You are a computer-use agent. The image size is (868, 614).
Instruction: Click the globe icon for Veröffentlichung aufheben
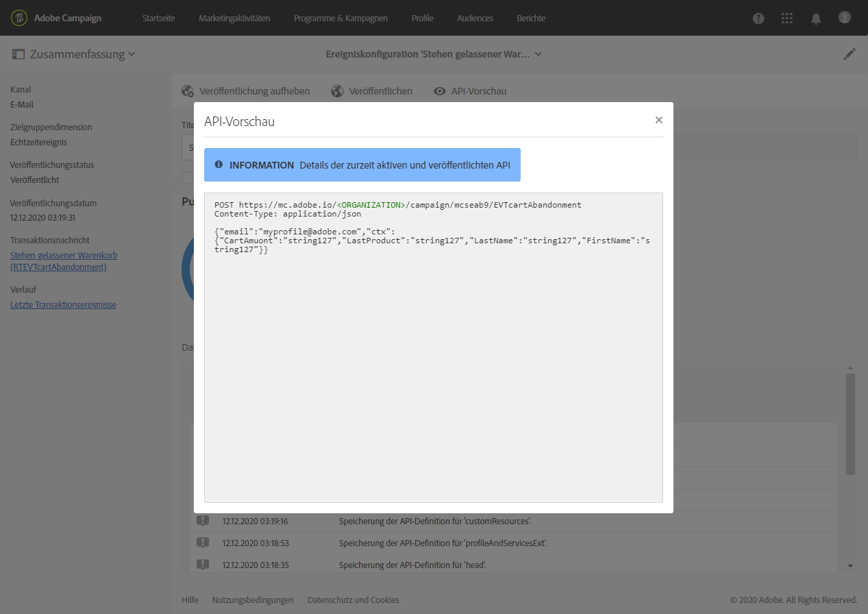[188, 91]
